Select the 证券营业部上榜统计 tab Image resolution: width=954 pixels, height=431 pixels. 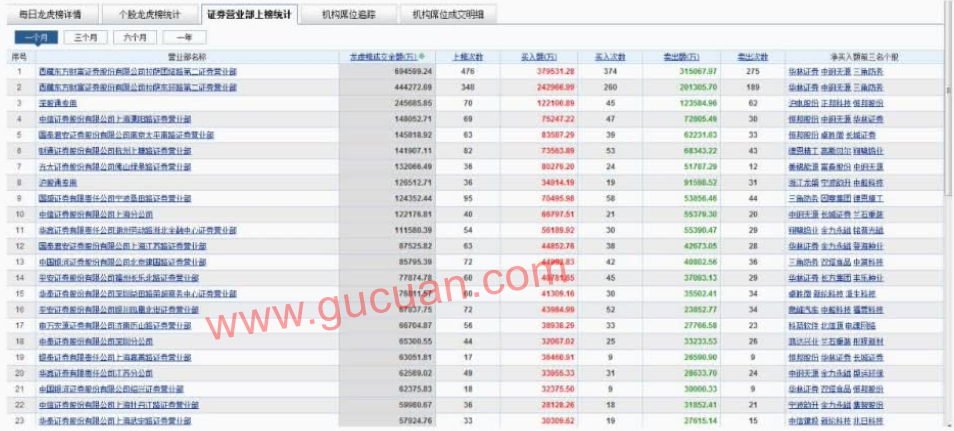249,14
